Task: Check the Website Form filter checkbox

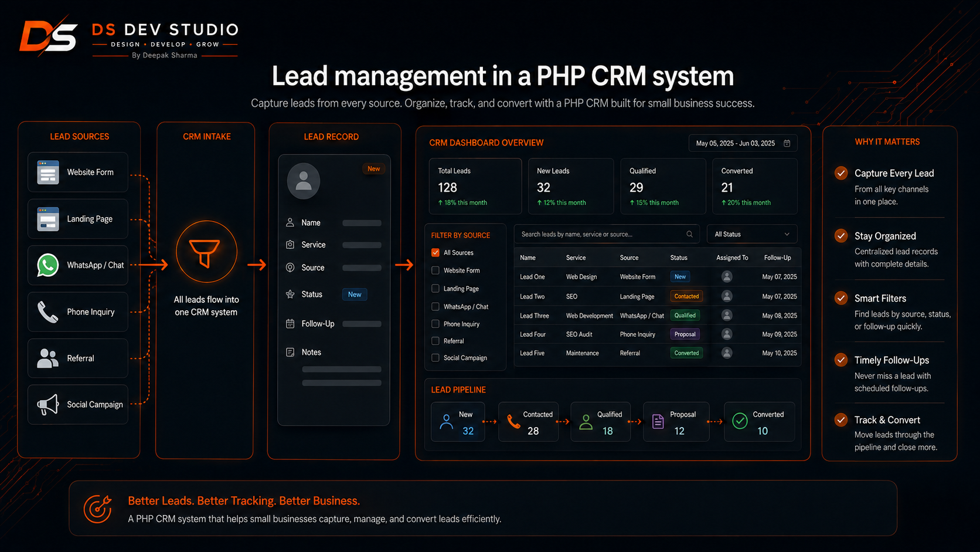Action: coord(435,270)
